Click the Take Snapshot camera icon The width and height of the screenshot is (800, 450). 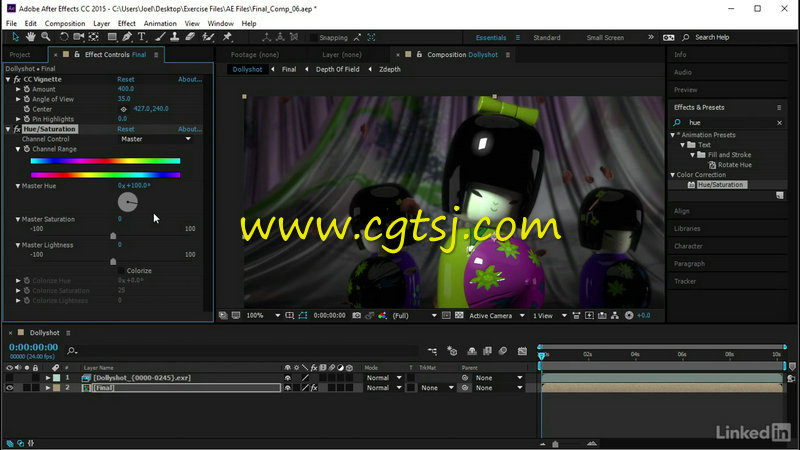[x=357, y=316]
